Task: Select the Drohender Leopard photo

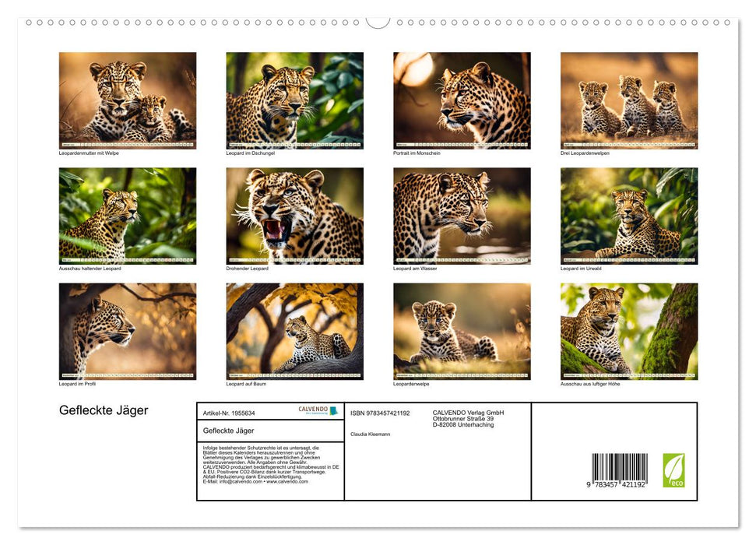Action: click(294, 214)
